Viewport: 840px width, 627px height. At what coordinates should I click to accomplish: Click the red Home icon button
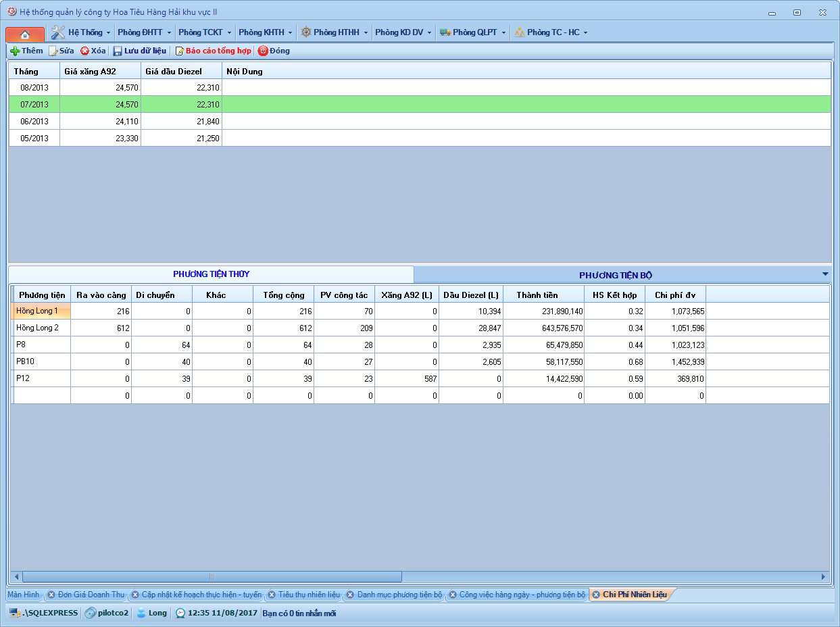[25, 34]
